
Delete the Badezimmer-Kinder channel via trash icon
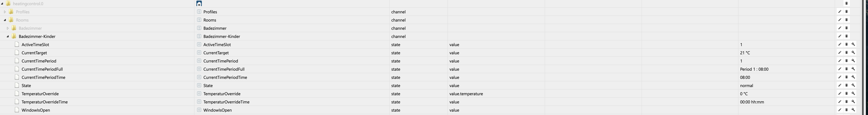846,36
